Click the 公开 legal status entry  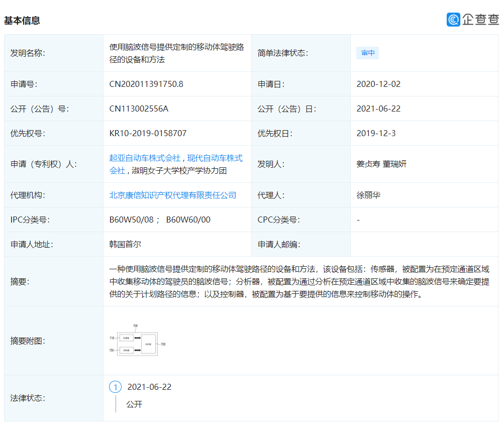(134, 404)
